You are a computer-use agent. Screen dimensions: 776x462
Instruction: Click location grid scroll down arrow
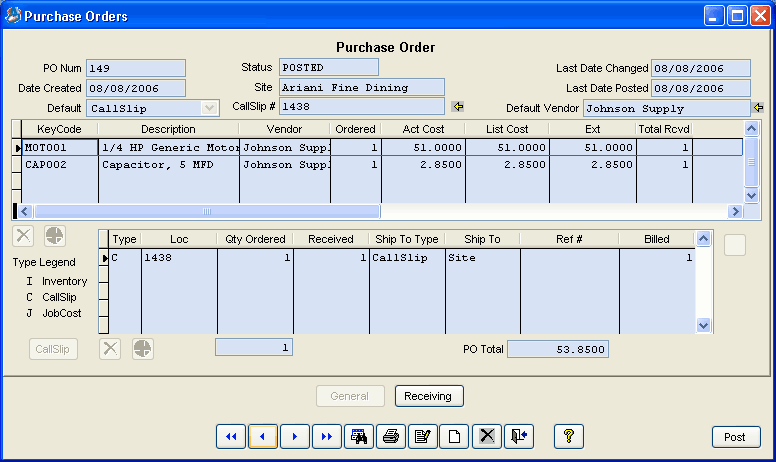pyautogui.click(x=703, y=325)
